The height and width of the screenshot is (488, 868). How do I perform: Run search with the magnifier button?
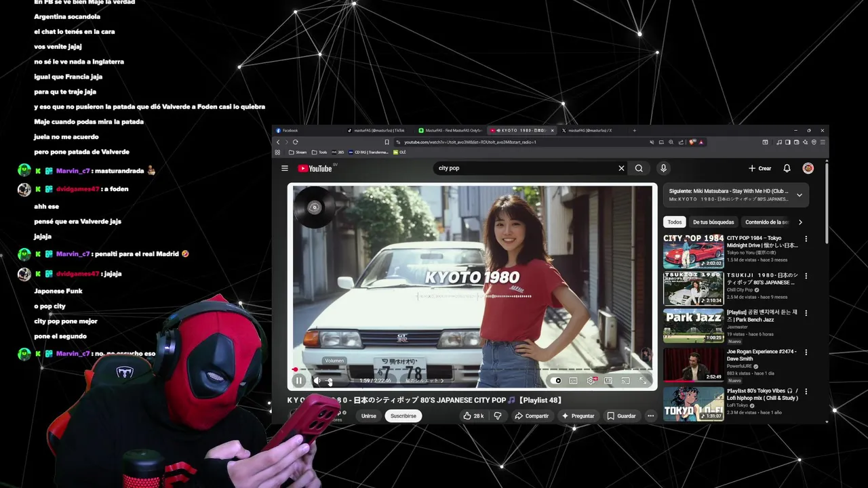(x=639, y=168)
